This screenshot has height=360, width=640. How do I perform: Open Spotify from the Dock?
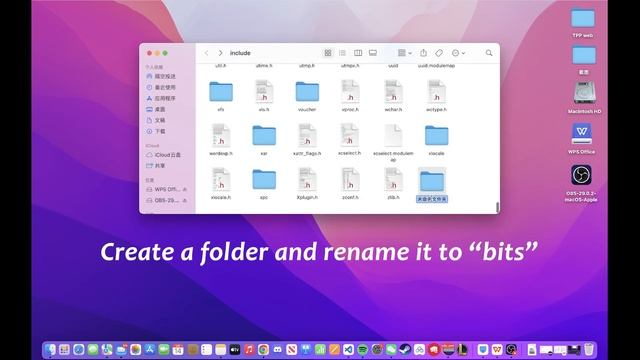[362, 349]
